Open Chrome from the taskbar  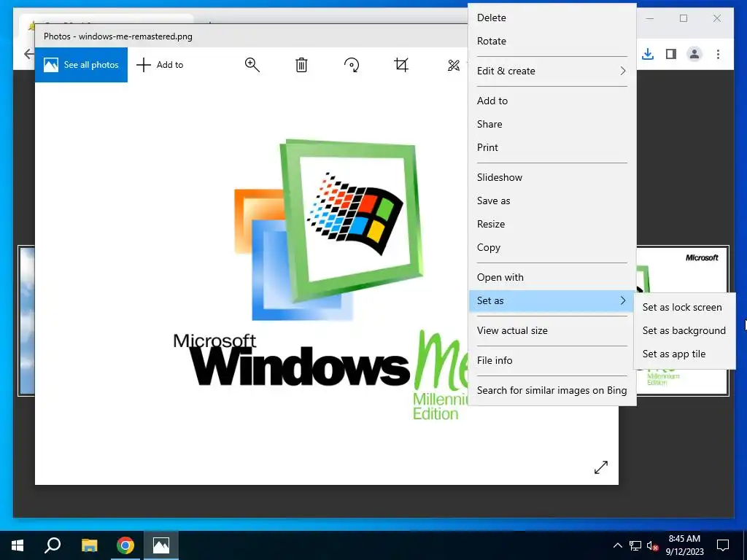coord(125,545)
